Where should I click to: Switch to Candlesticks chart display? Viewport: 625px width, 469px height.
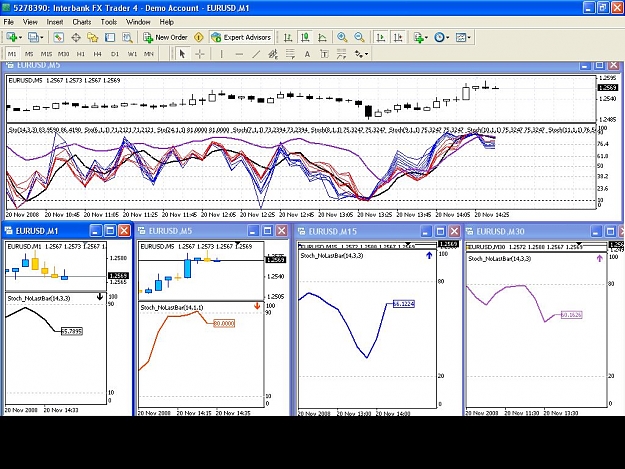305,37
